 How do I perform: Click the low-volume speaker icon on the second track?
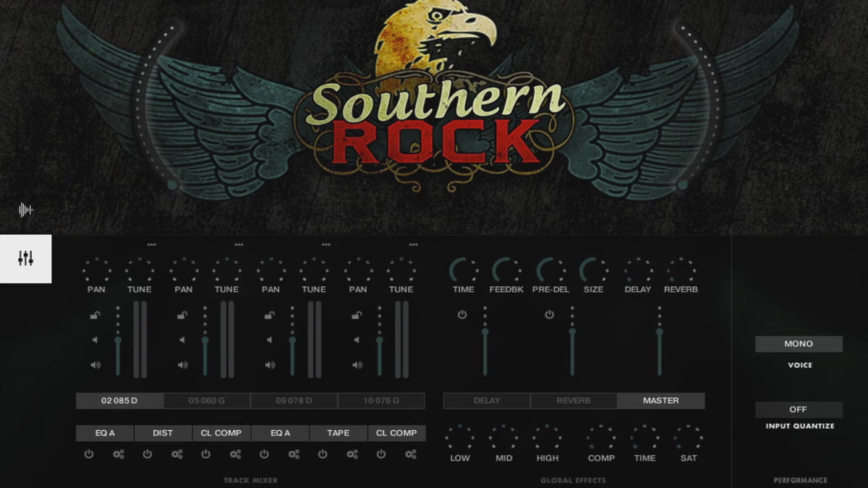[182, 340]
